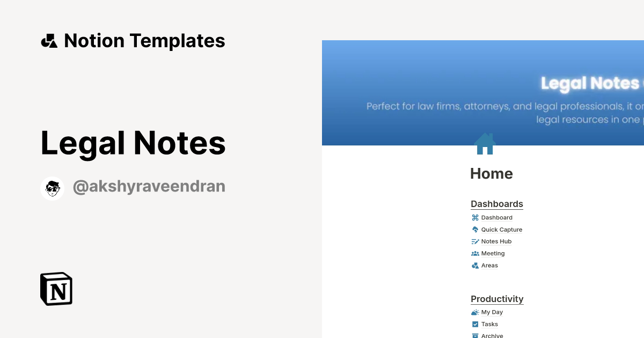Open the Meeting page link
The image size is (644, 338).
492,253
